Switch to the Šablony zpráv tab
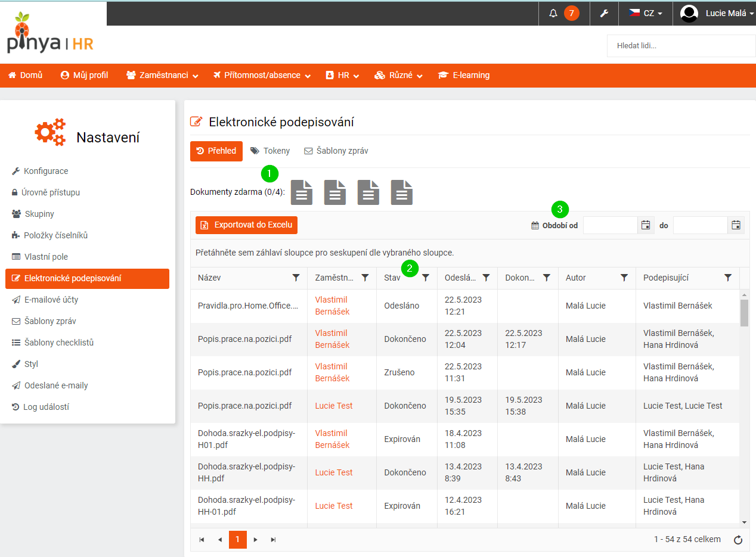The width and height of the screenshot is (756, 557). [x=336, y=151]
